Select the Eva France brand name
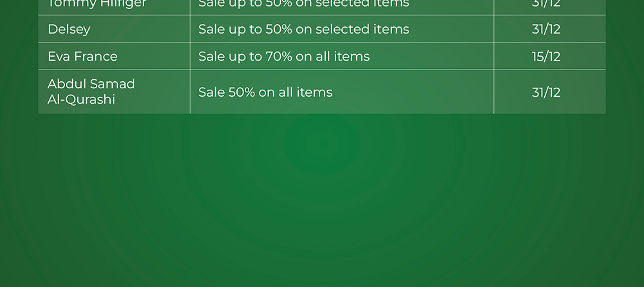The image size is (644, 287). coord(82,56)
